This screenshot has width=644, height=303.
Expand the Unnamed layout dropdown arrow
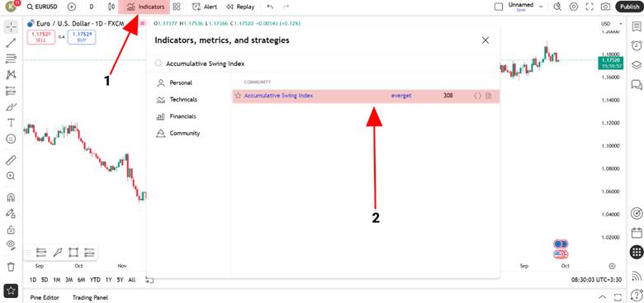point(541,7)
